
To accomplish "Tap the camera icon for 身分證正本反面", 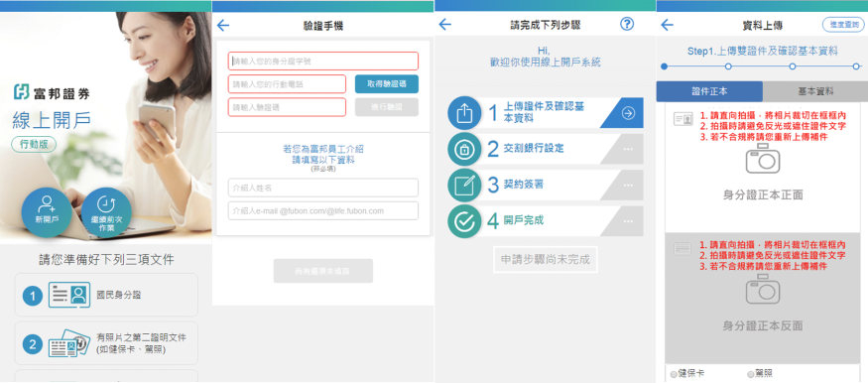I will point(763,289).
